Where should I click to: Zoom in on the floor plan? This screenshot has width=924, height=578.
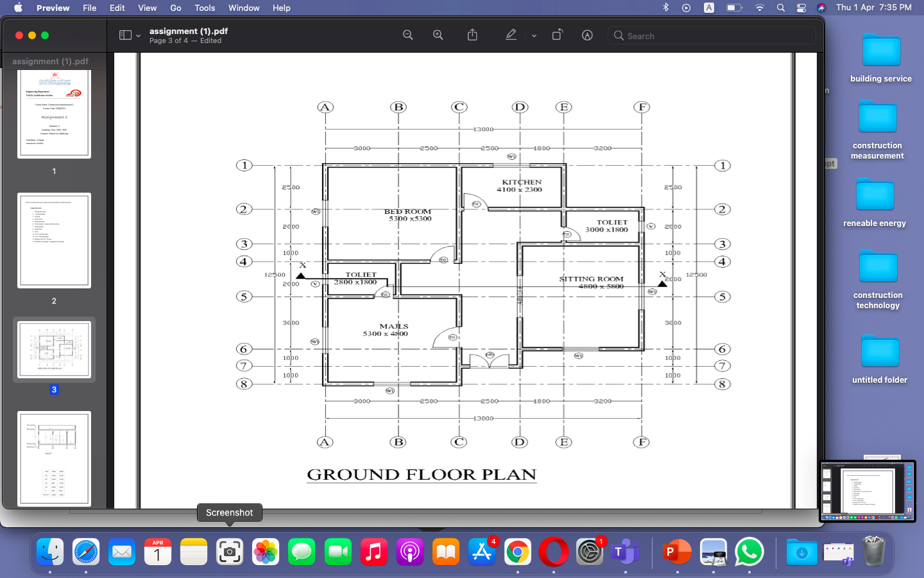(x=438, y=35)
